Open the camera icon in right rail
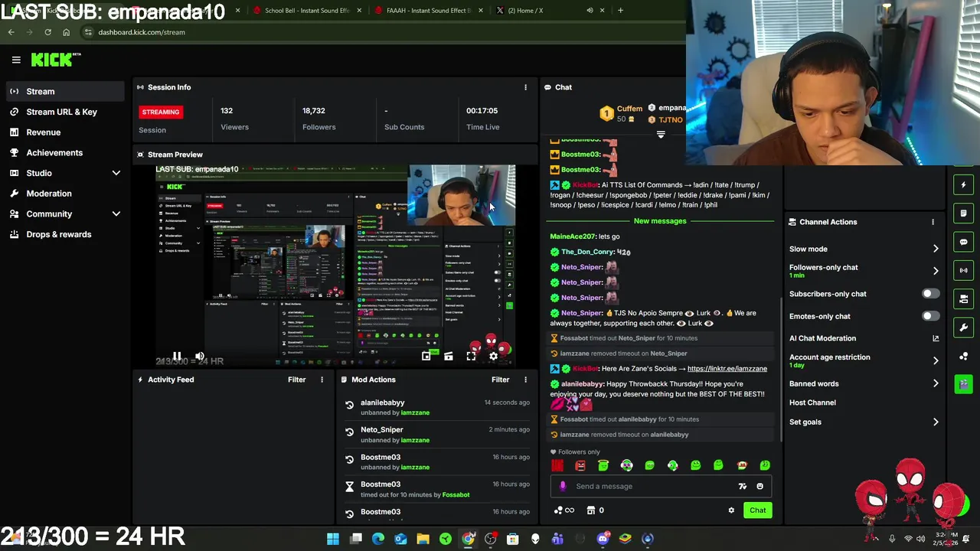Screen dimensions: 980x551 [x=964, y=298]
